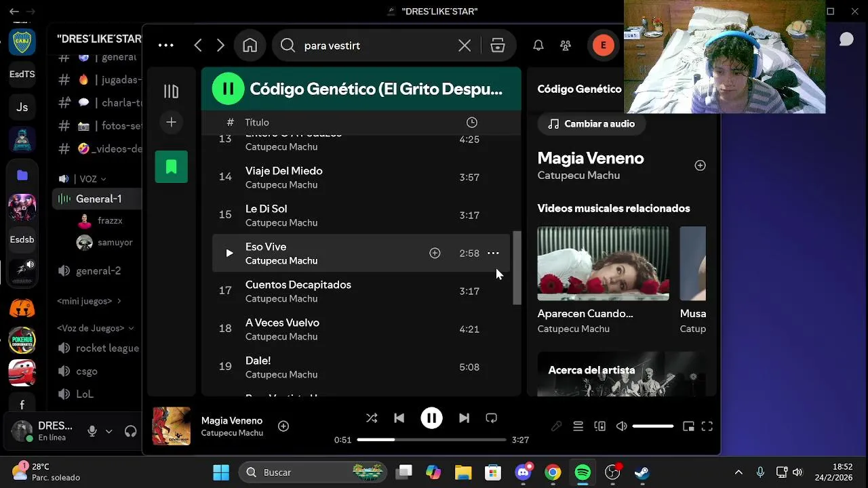Open Spotify home via house icon
Viewport: 868px width, 488px height.
coord(250,45)
